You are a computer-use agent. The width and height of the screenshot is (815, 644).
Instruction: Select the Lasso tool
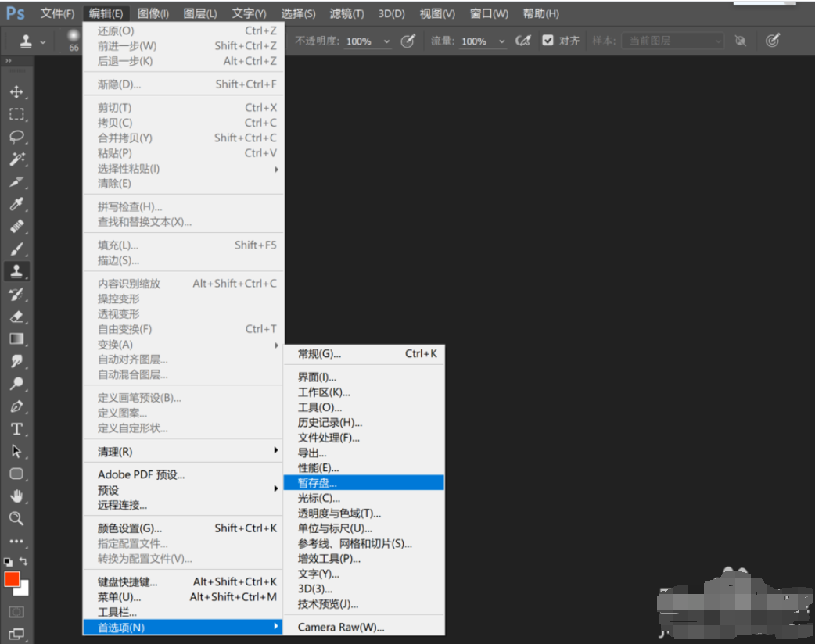coord(16,137)
